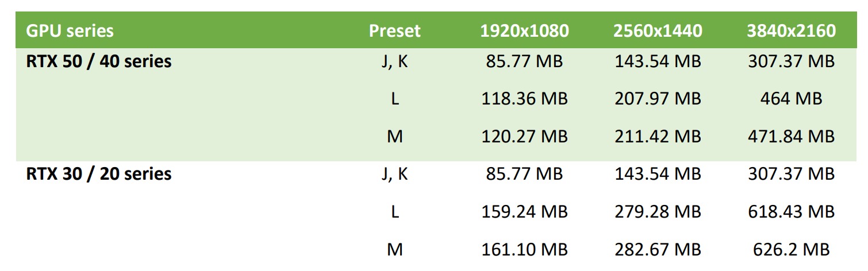Viewport: 868px width, 271px height.
Task: Select the 1920x1080 column header
Action: (x=524, y=30)
